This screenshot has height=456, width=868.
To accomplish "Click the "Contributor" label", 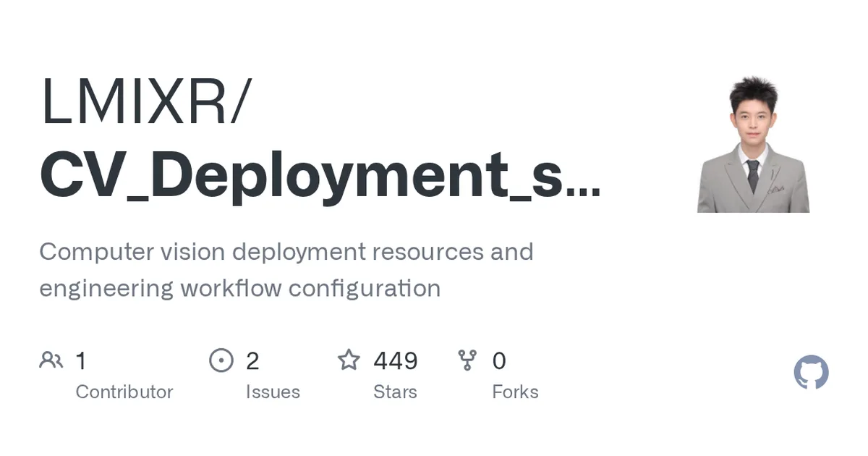I will (124, 392).
